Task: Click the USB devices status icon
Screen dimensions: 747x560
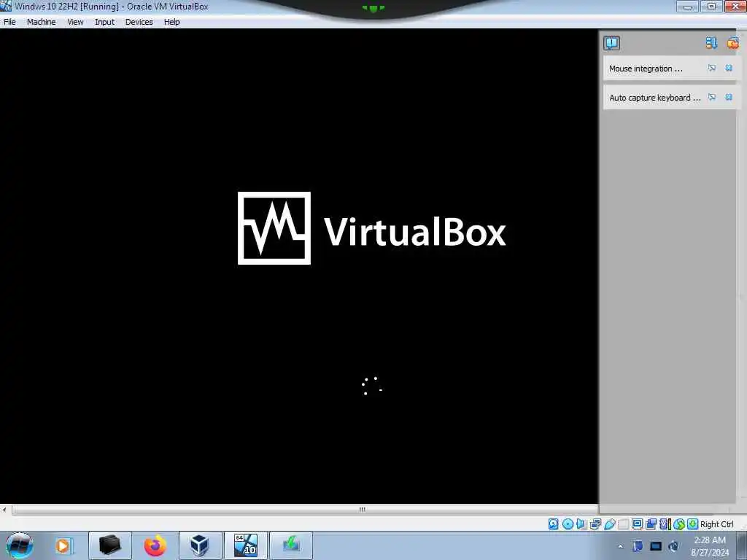Action: coord(609,524)
